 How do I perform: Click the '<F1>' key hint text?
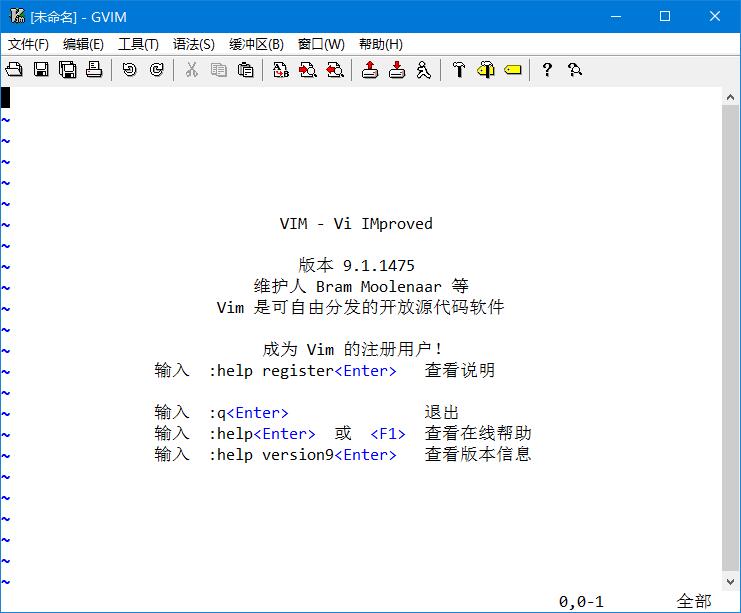[388, 434]
